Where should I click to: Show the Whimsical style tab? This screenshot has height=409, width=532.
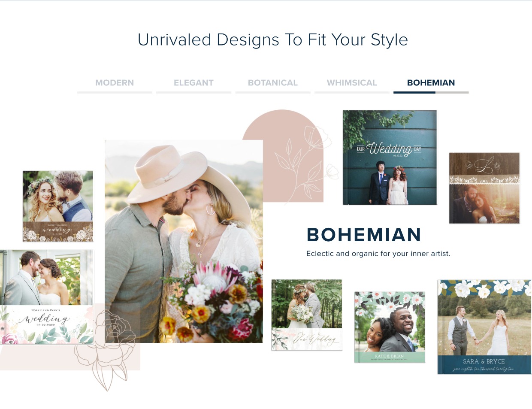click(x=352, y=83)
